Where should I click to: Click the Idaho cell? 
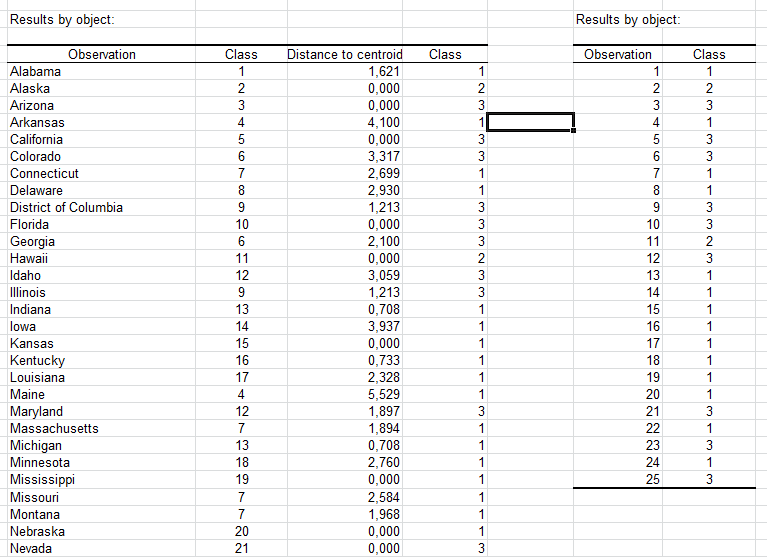(101, 275)
